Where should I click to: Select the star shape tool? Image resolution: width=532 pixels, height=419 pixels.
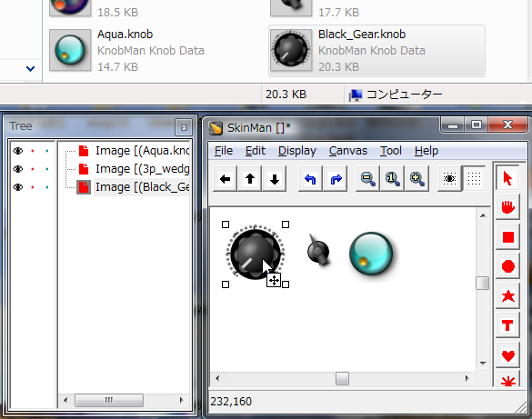507,296
